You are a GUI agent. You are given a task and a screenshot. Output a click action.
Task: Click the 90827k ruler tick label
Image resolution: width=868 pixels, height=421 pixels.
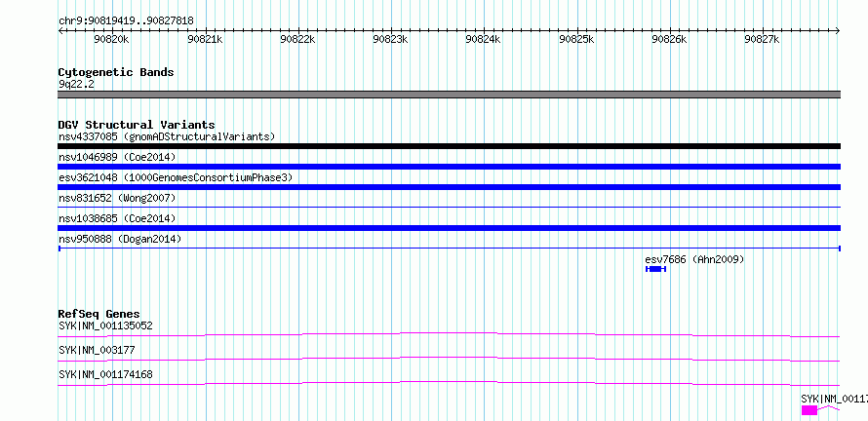[762, 39]
